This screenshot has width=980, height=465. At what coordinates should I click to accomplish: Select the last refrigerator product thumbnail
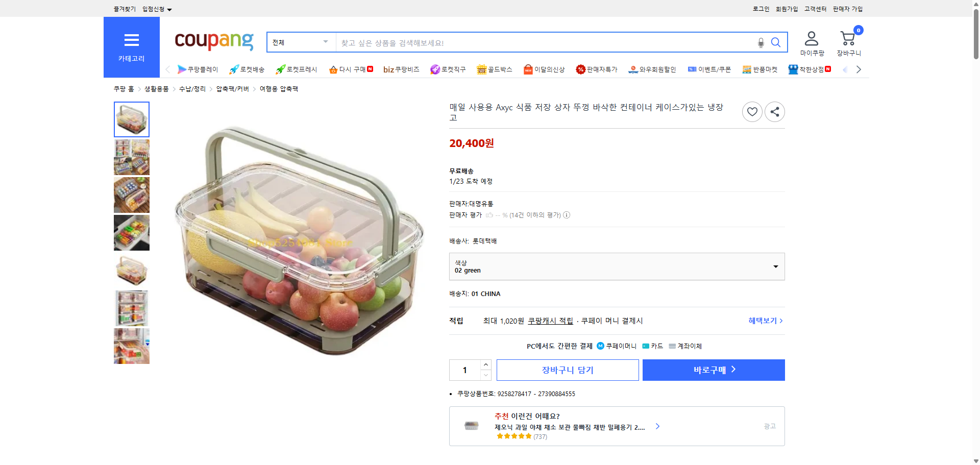pos(131,346)
